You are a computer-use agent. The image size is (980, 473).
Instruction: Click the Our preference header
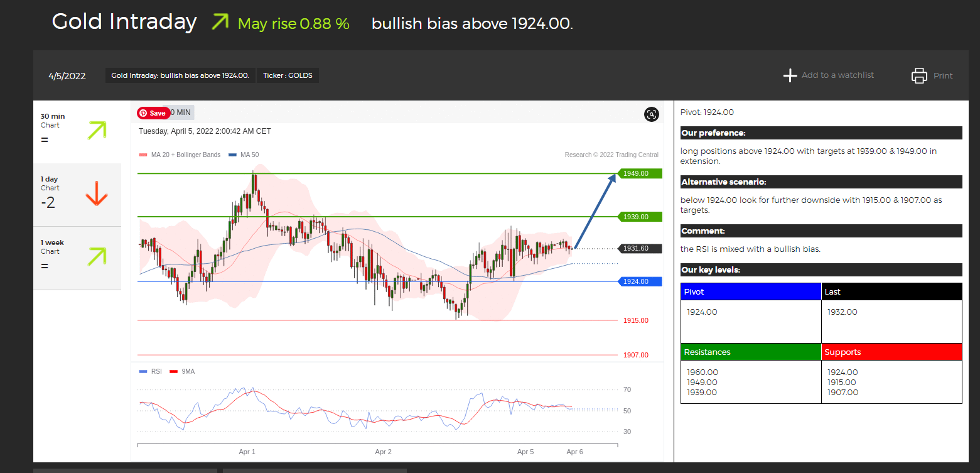click(x=821, y=133)
